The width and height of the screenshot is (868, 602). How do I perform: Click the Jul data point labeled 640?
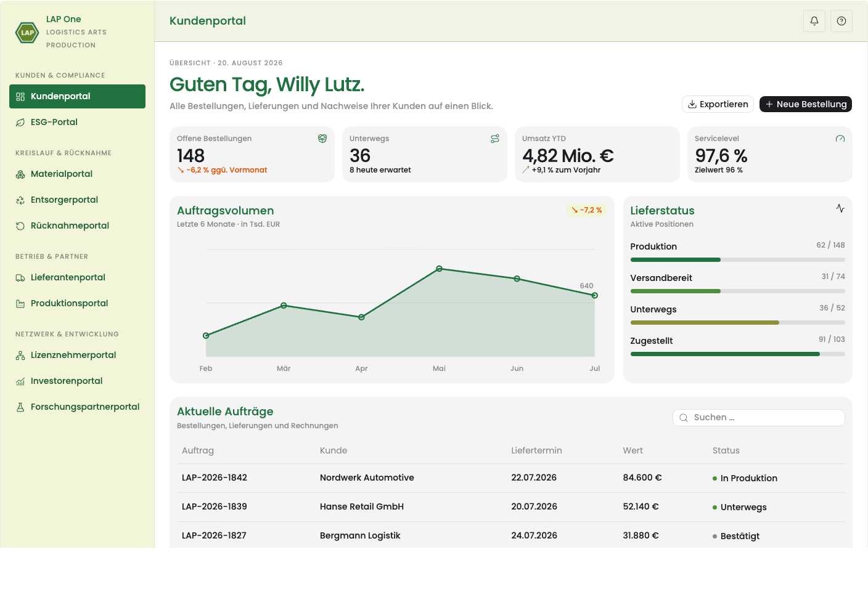pos(595,296)
